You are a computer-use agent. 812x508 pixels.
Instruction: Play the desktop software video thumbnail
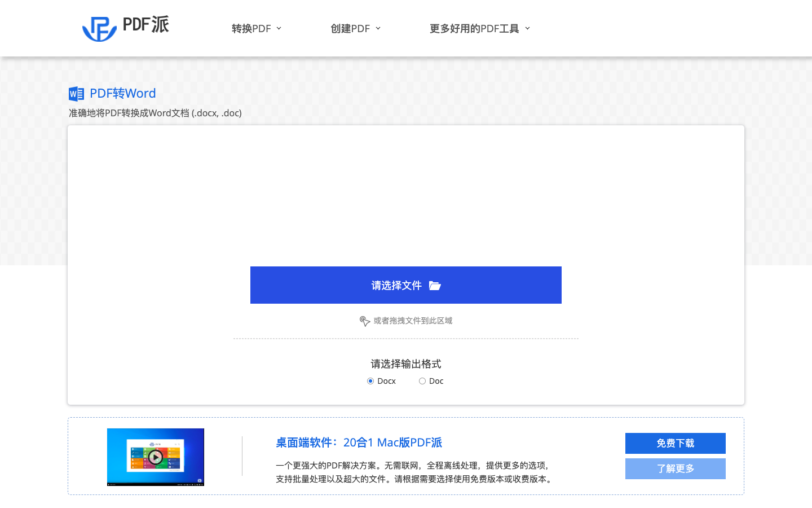click(156, 457)
